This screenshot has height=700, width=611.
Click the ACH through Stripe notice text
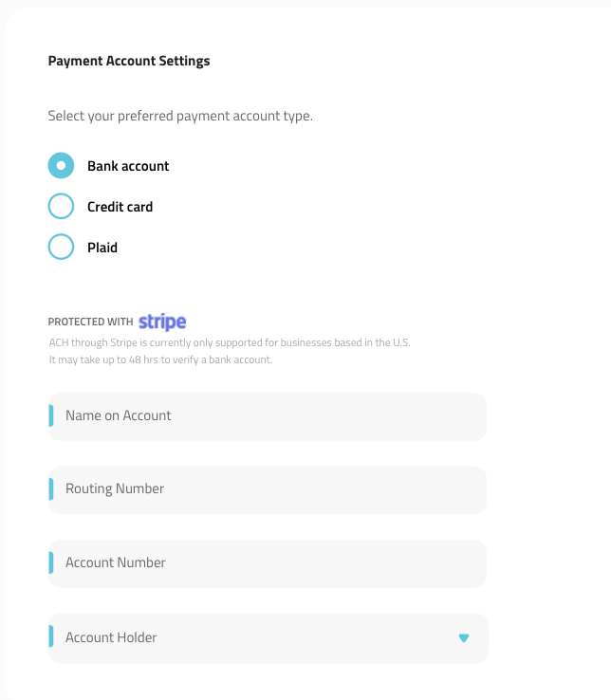(x=230, y=342)
